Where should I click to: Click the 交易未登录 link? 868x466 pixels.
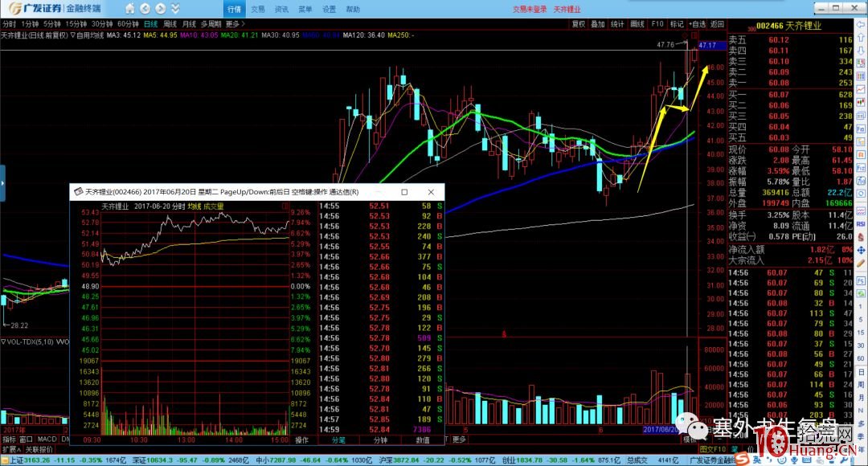click(529, 10)
